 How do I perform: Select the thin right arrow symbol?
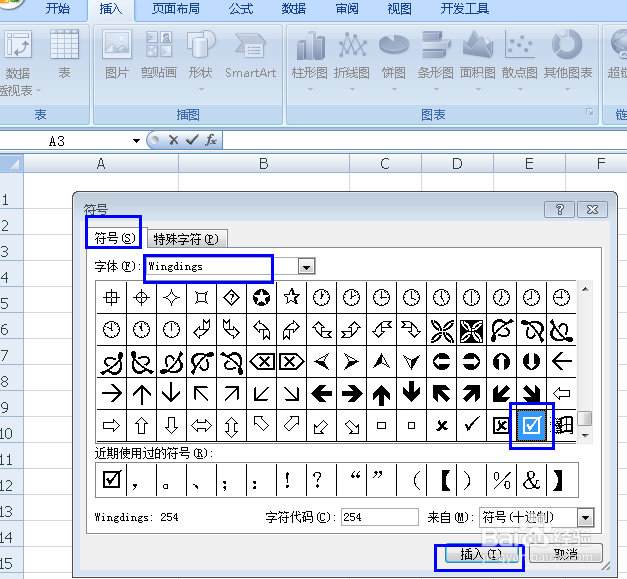(x=112, y=393)
